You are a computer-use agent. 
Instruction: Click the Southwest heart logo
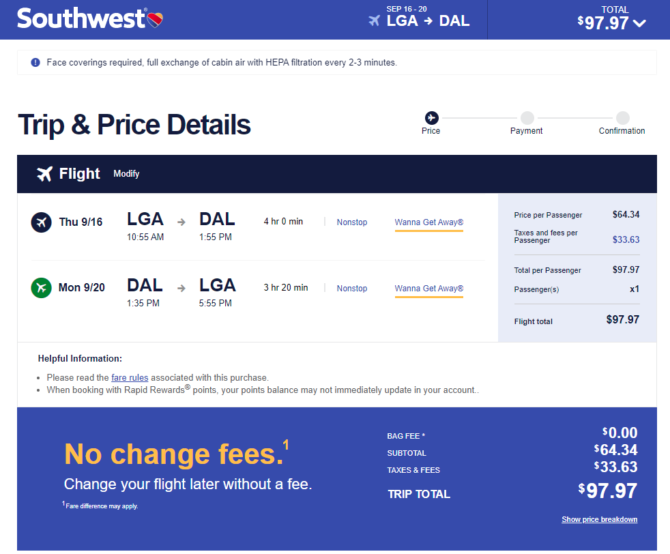[155, 19]
